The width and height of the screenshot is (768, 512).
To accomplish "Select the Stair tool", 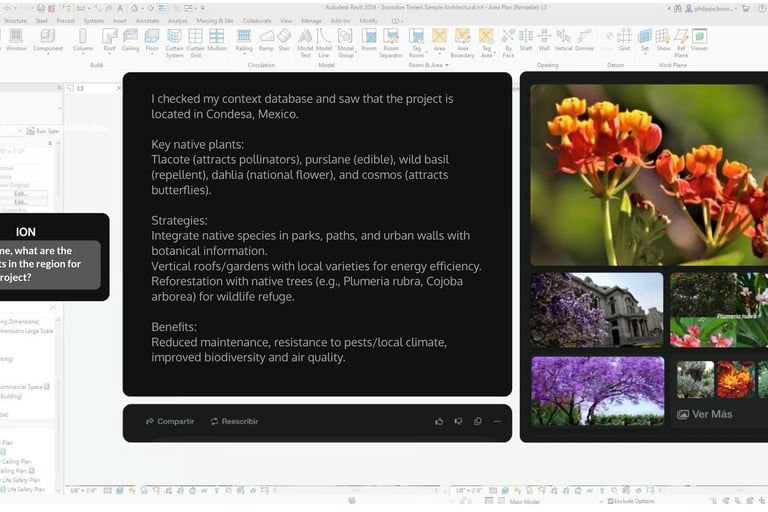I will click(284, 40).
